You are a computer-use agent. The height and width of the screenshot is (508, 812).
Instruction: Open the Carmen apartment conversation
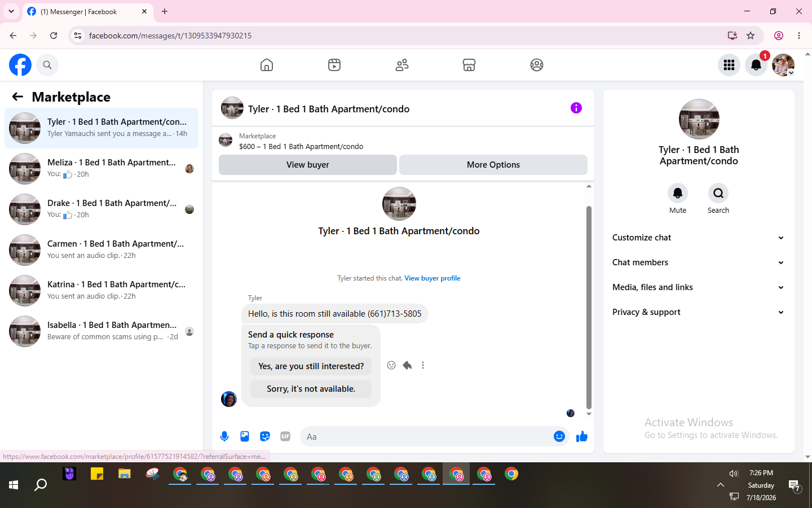point(101,250)
